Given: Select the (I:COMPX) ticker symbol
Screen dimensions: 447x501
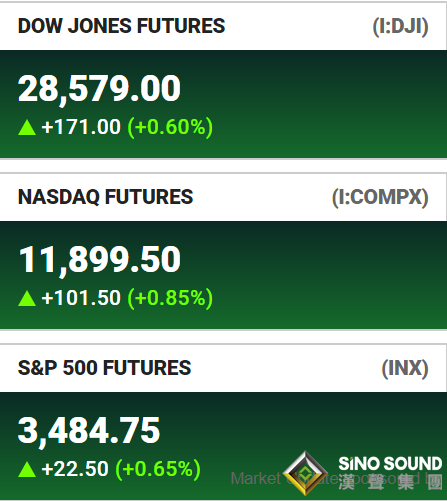Looking at the screenshot, I should (x=380, y=197).
